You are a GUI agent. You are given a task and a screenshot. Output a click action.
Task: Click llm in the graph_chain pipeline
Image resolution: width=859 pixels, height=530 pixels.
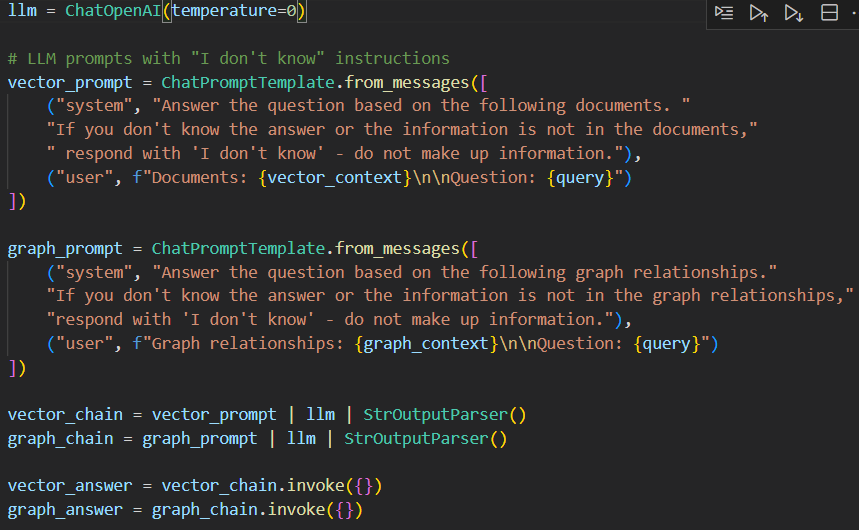tap(301, 439)
